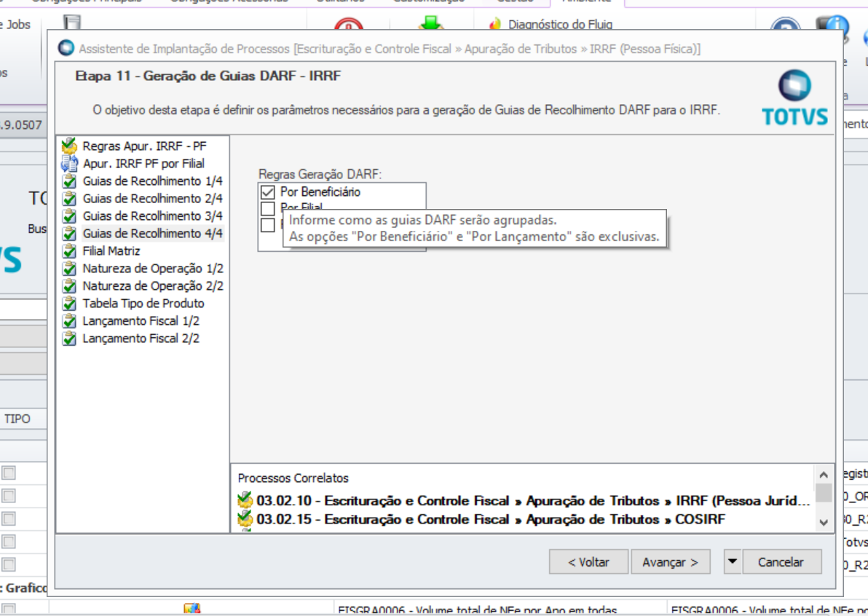Open Diagnóstico do Fluig in background window

pos(560,24)
